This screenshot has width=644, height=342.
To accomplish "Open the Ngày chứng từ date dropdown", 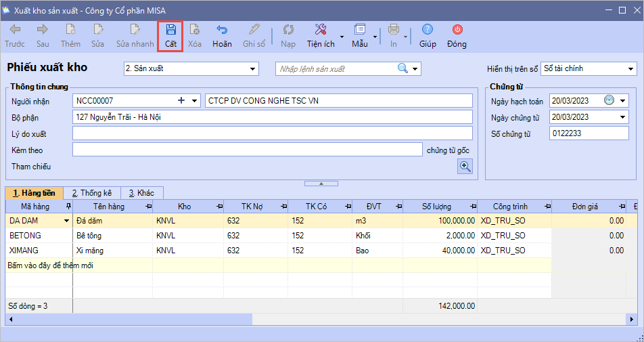I will point(623,117).
